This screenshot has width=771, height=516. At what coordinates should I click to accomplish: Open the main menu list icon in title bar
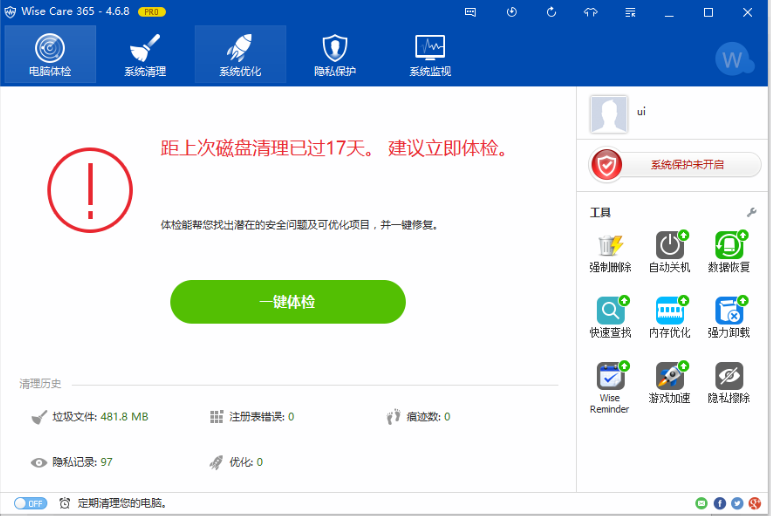(630, 12)
